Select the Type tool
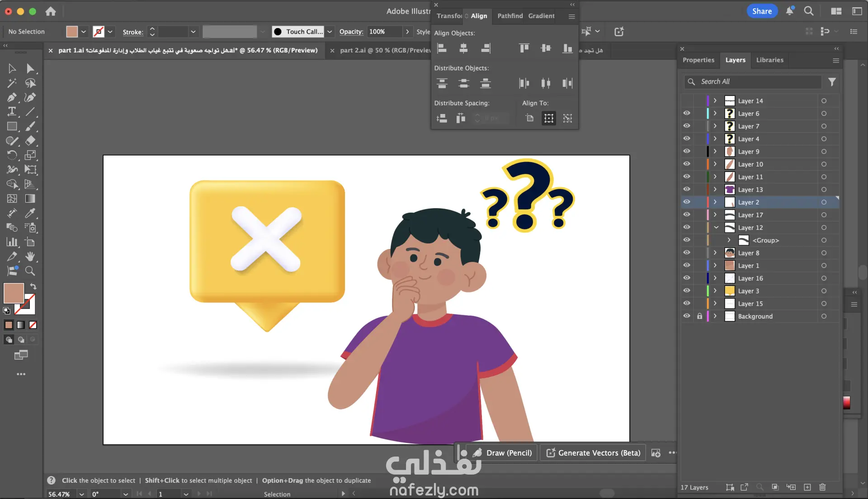The height and width of the screenshot is (499, 868). (12, 112)
